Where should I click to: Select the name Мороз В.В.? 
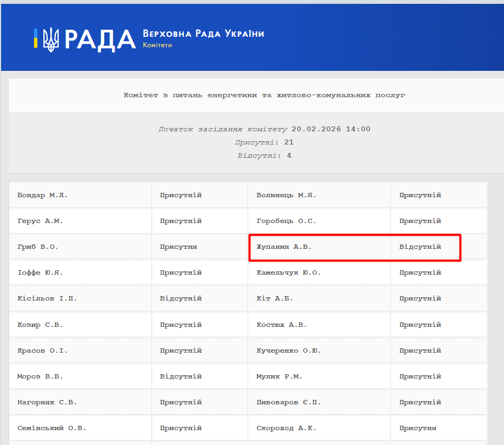(x=40, y=376)
